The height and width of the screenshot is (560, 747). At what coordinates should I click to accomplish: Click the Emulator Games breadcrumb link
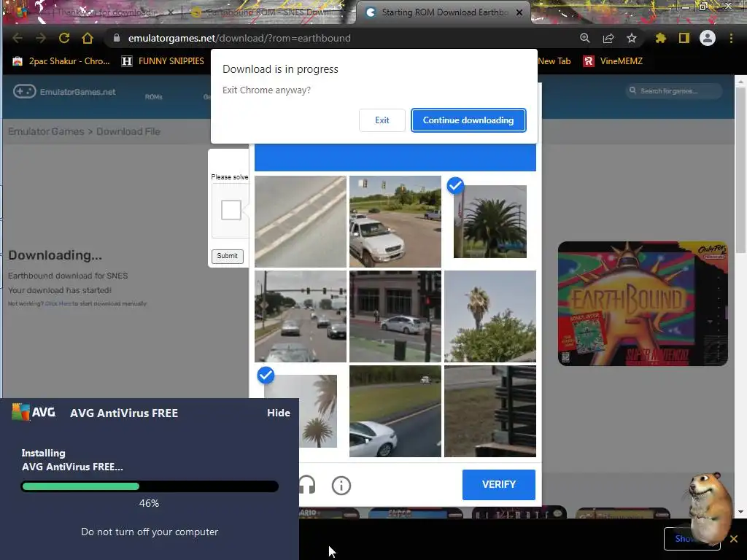point(46,131)
